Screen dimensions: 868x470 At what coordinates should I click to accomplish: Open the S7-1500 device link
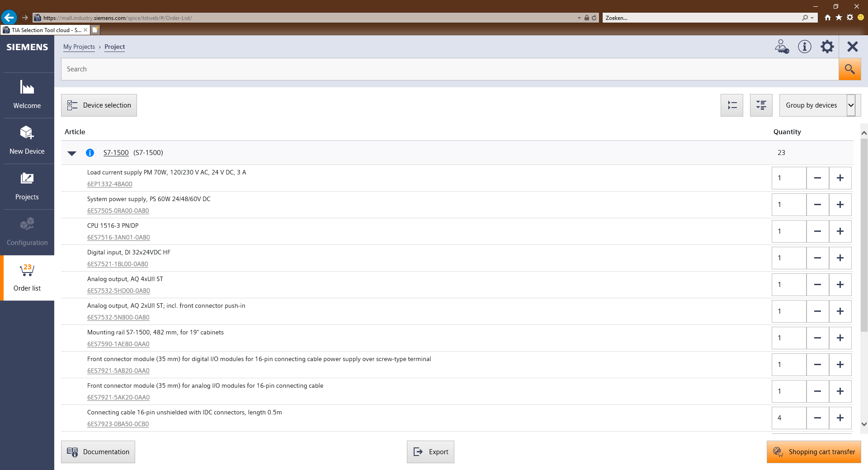116,153
